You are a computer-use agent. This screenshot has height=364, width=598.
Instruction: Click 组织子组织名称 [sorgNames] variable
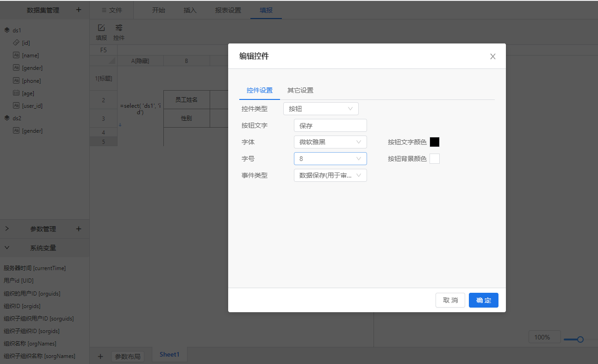coord(39,356)
